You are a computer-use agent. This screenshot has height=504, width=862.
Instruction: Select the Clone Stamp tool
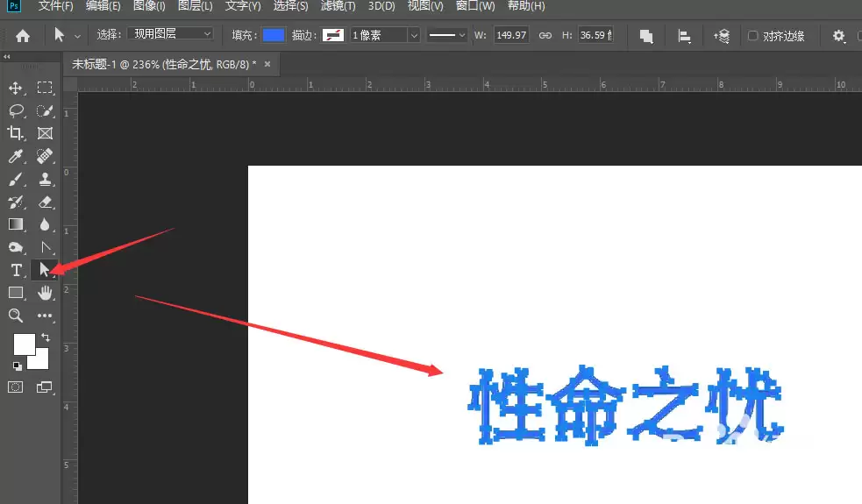click(x=45, y=179)
